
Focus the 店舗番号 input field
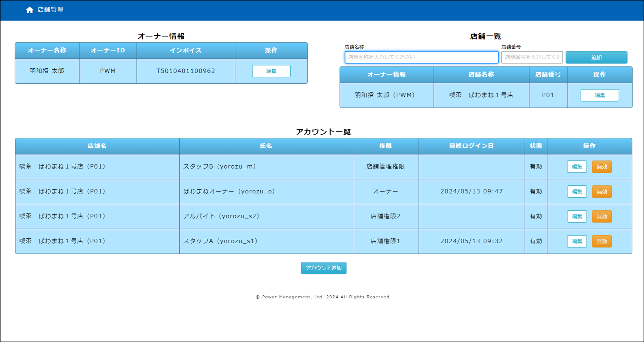click(532, 57)
